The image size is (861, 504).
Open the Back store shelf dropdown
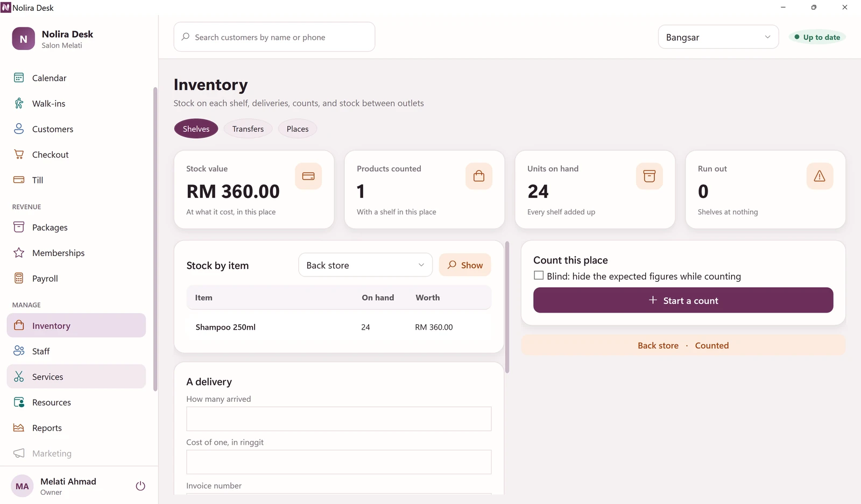pos(365,265)
